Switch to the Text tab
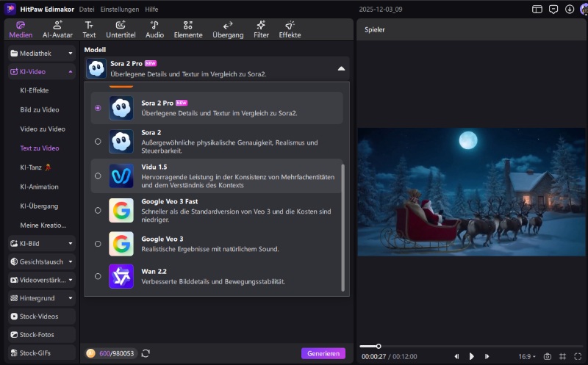The image size is (588, 365). [x=89, y=29]
